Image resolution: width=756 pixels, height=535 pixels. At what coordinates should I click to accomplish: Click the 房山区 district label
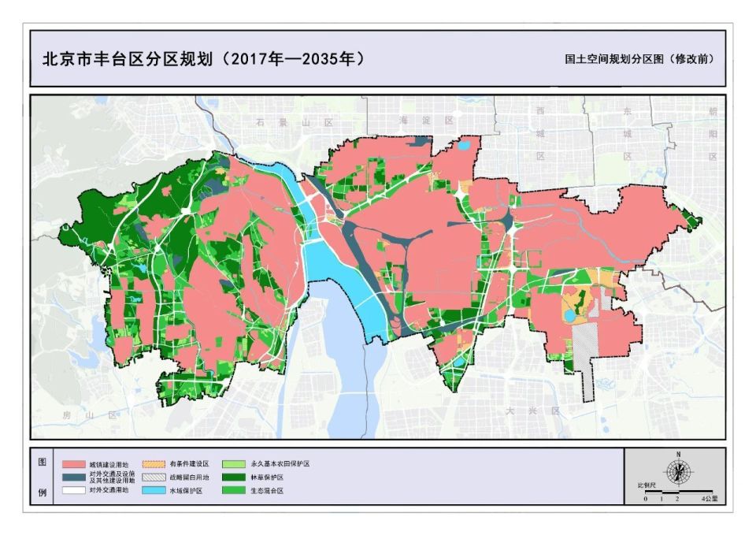(x=90, y=415)
